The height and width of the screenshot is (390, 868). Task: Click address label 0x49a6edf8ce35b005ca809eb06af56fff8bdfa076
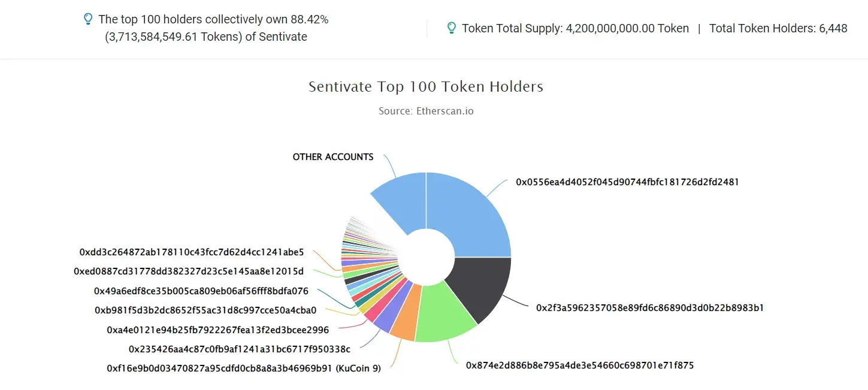[x=201, y=291]
